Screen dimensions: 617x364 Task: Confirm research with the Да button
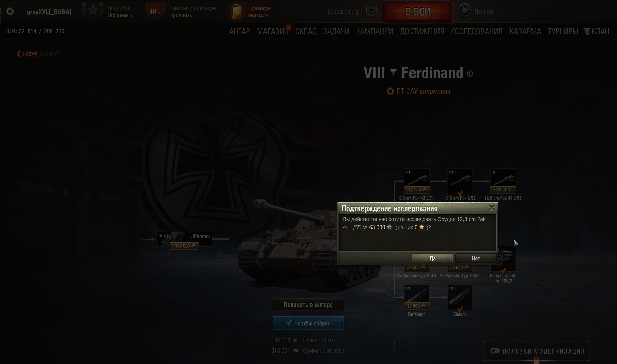tap(432, 258)
